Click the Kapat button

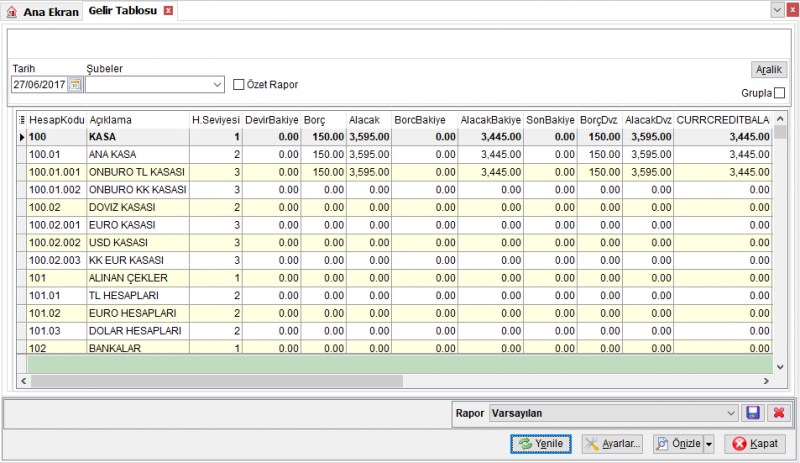[755, 444]
